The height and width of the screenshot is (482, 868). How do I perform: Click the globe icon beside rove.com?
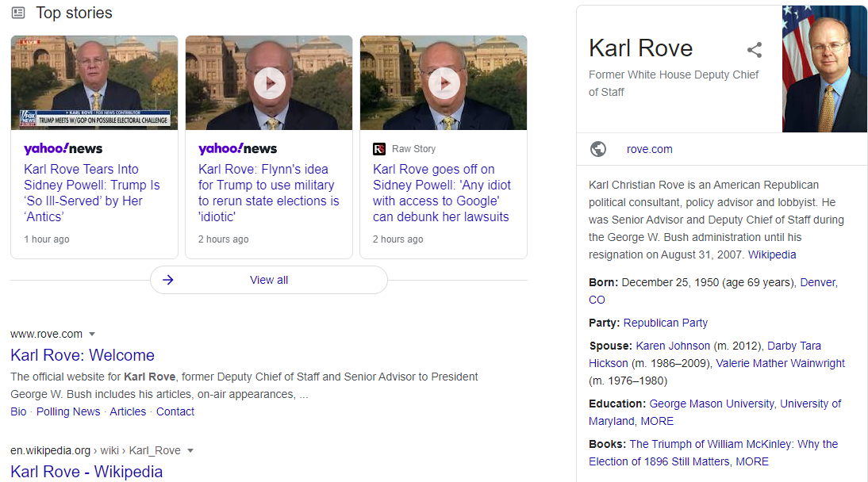(598, 149)
